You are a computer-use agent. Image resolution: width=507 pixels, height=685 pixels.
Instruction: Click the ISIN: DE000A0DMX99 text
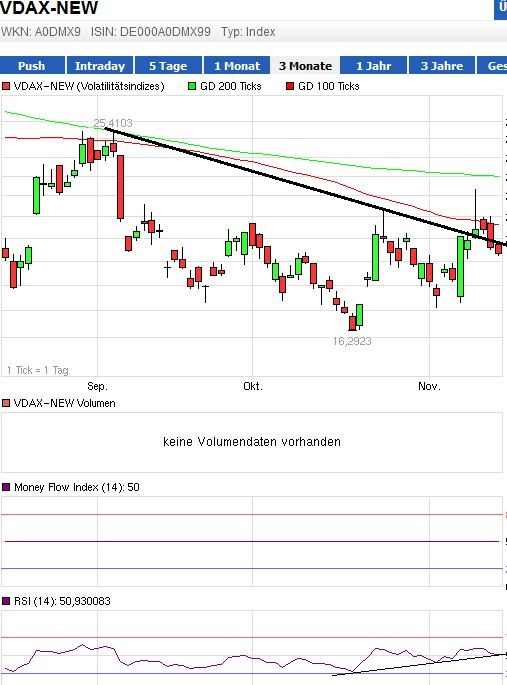coord(151,32)
